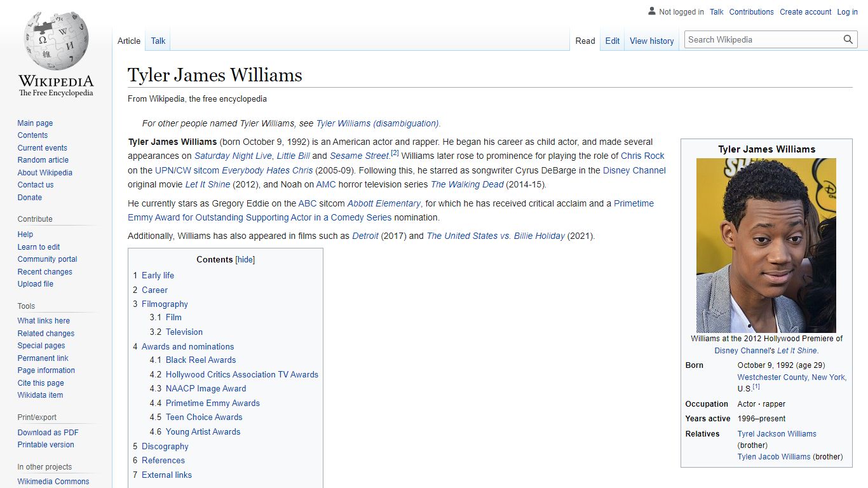
Task: Open Help in Contribute section
Action: tap(25, 234)
